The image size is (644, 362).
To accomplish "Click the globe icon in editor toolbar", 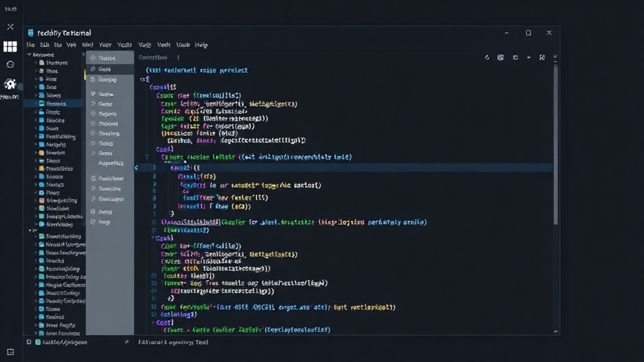I will click(501, 57).
